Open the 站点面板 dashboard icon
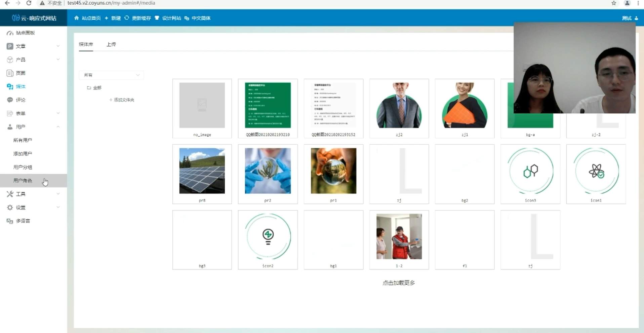 pos(10,33)
